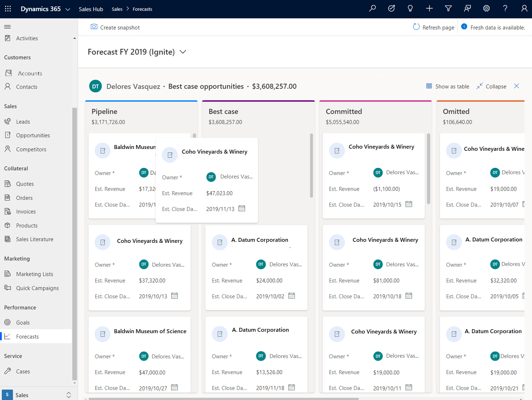Click the Help question mark icon
The width and height of the screenshot is (532, 400).
[505, 9]
